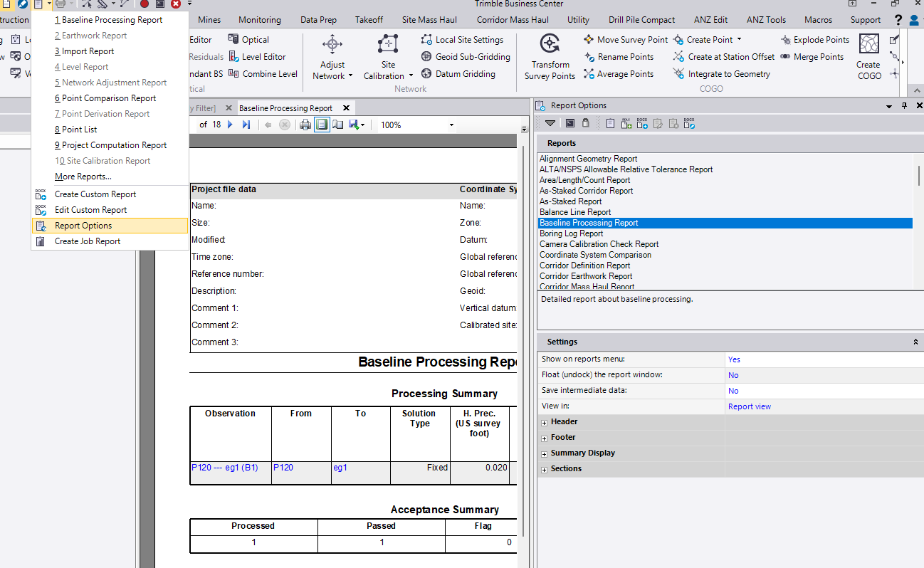Go to the last report page

[x=246, y=125]
